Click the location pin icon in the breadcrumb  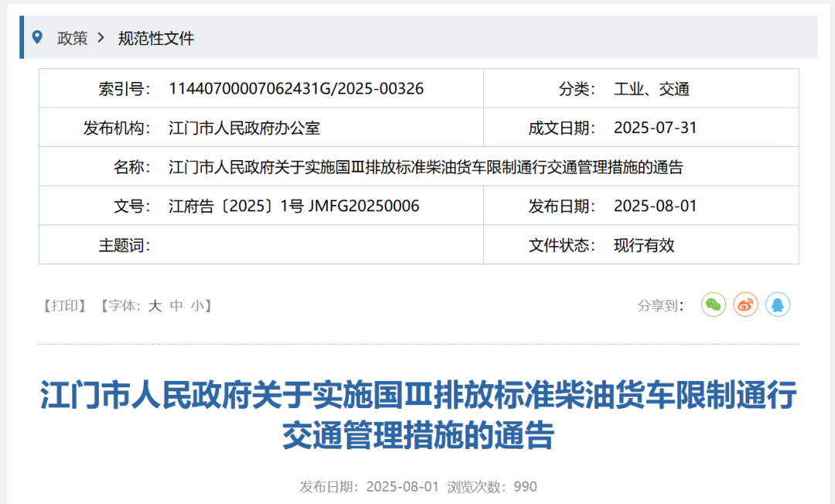pos(39,37)
